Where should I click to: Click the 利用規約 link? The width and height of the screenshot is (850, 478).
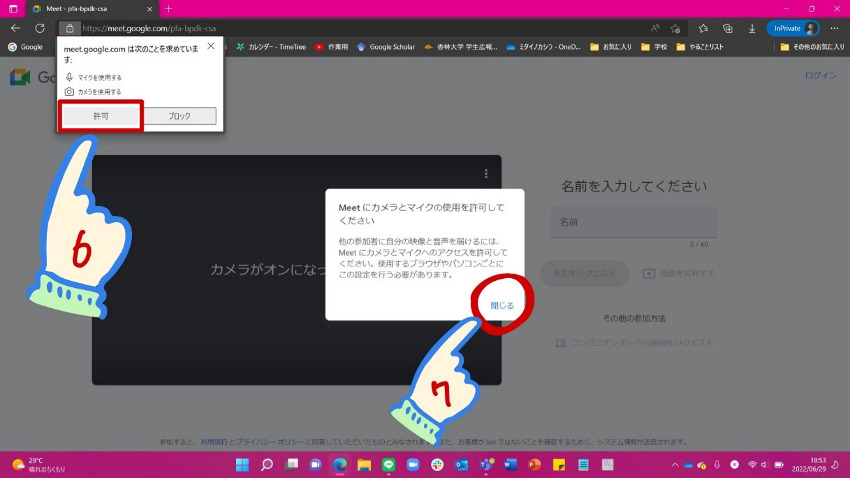tap(214, 442)
